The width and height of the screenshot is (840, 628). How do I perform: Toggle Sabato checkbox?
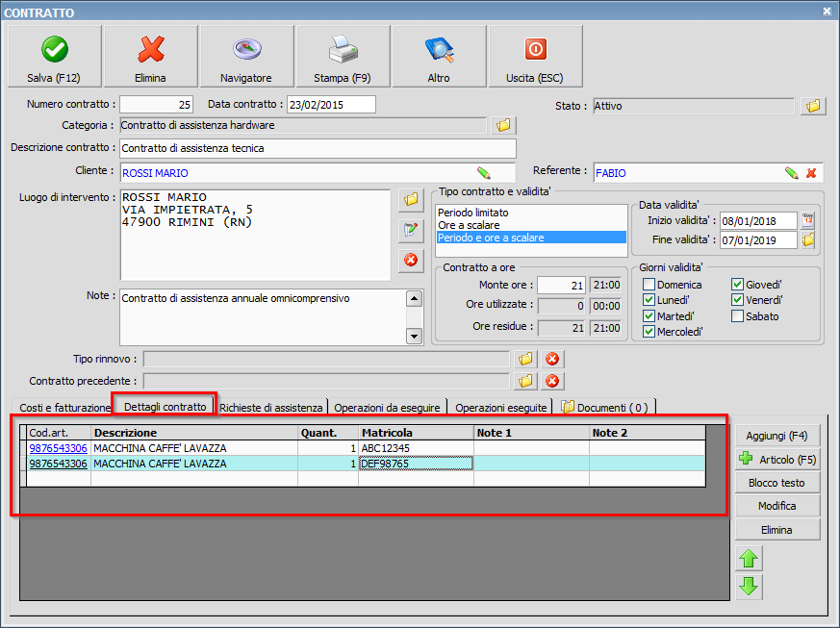737,315
